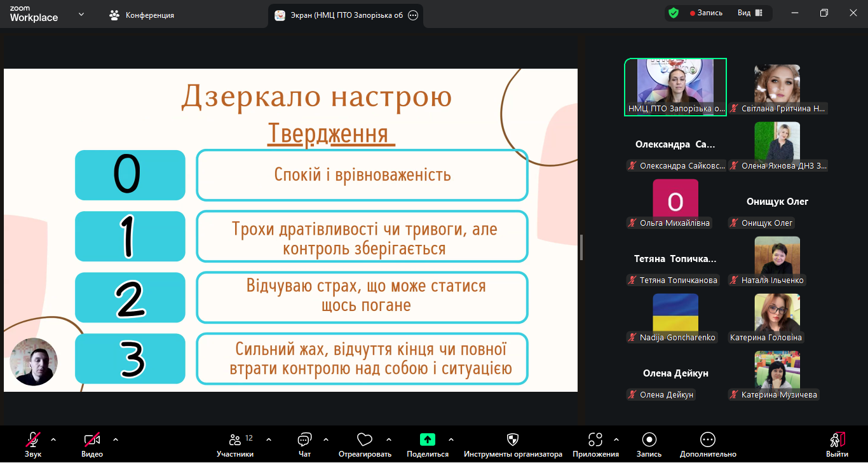Switch to the Конференция tab

(142, 15)
